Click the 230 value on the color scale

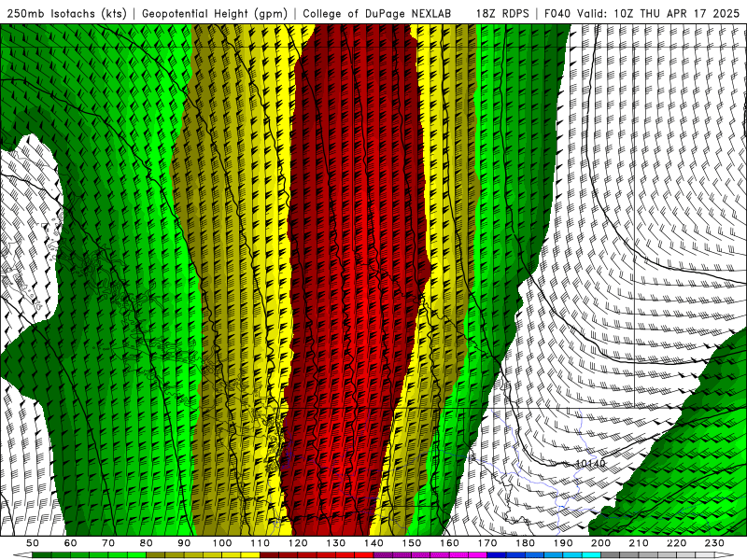[714, 543]
